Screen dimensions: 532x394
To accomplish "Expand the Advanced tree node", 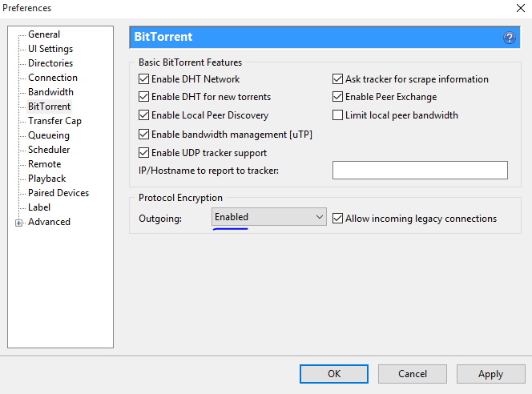I will tap(19, 223).
